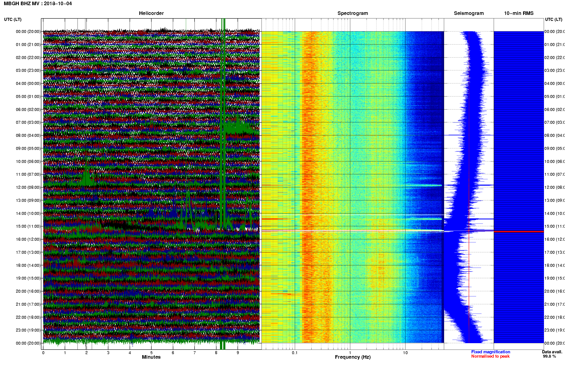Click the left 03:00 (23:00) time label
588x368 pixels.
click(28, 70)
